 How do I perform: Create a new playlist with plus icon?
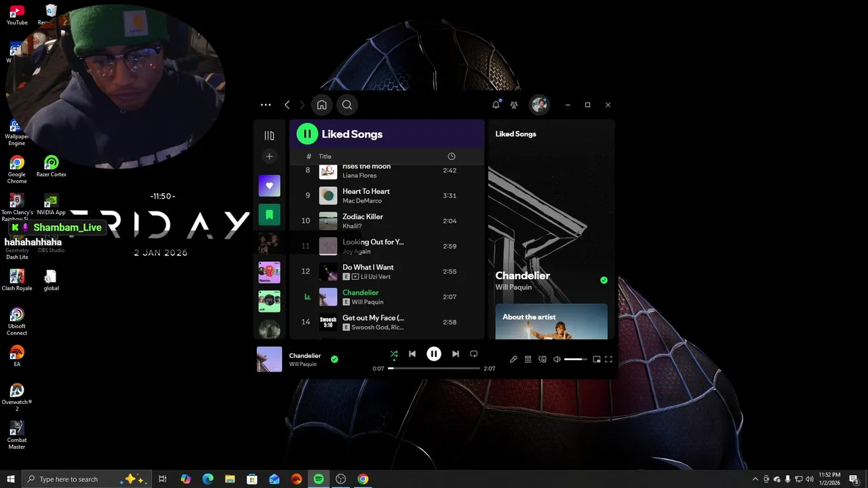pos(269,157)
